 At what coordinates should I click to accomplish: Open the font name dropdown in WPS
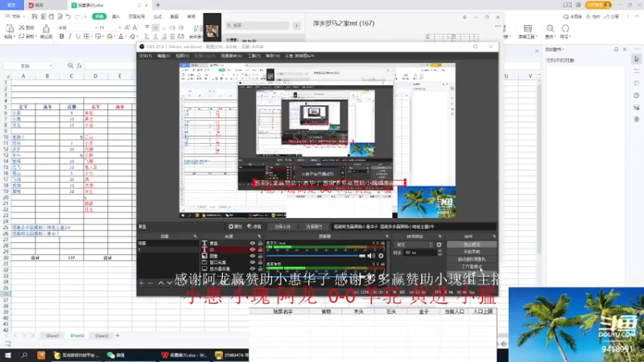click(96, 27)
